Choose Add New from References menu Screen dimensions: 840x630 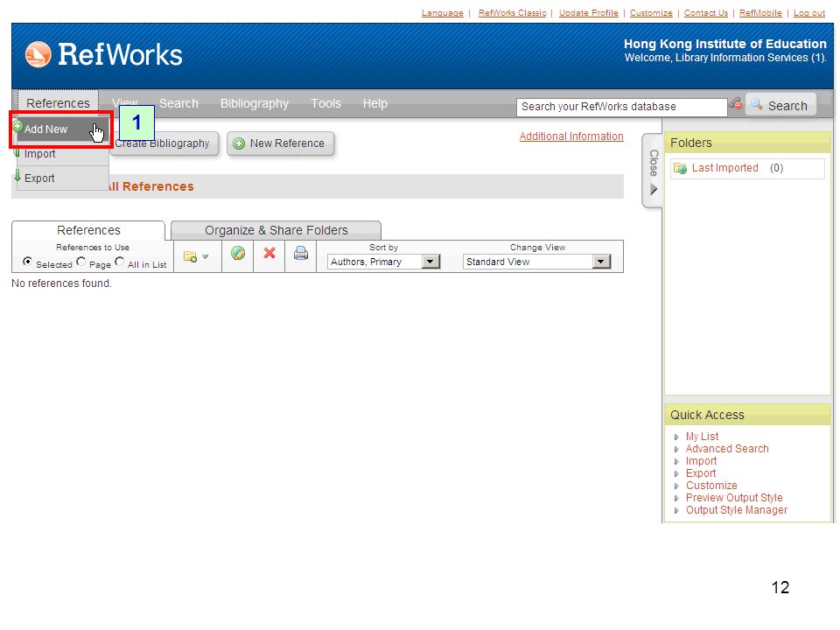pos(61,129)
